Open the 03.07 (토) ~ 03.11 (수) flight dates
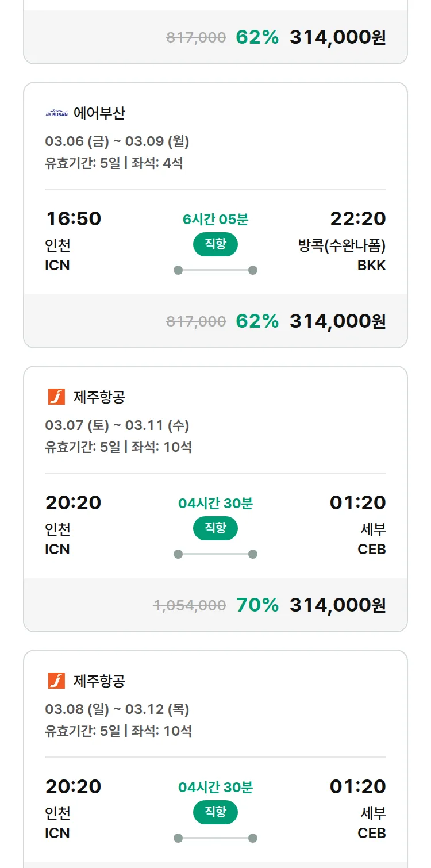Image resolution: width=431 pixels, height=868 pixels. coord(117,425)
